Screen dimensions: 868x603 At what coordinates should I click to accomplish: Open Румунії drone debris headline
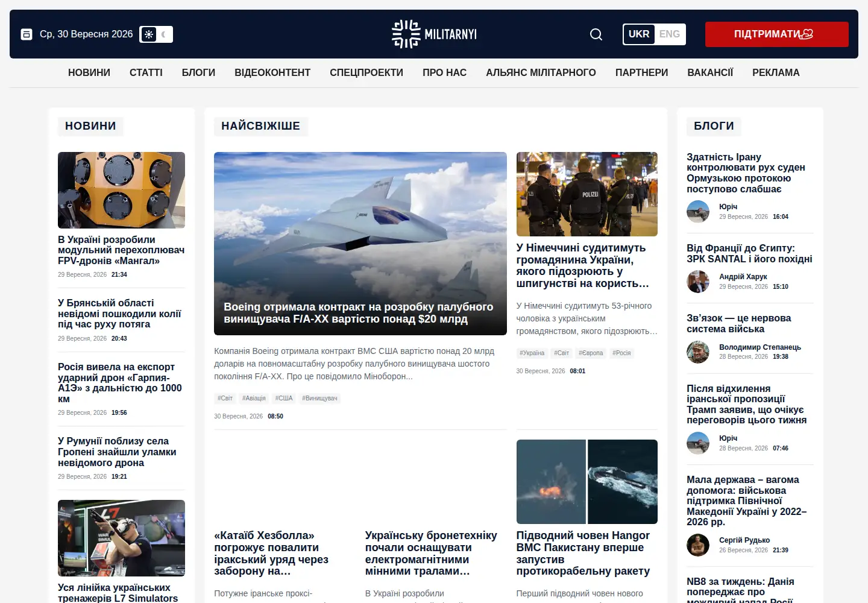[x=117, y=452]
